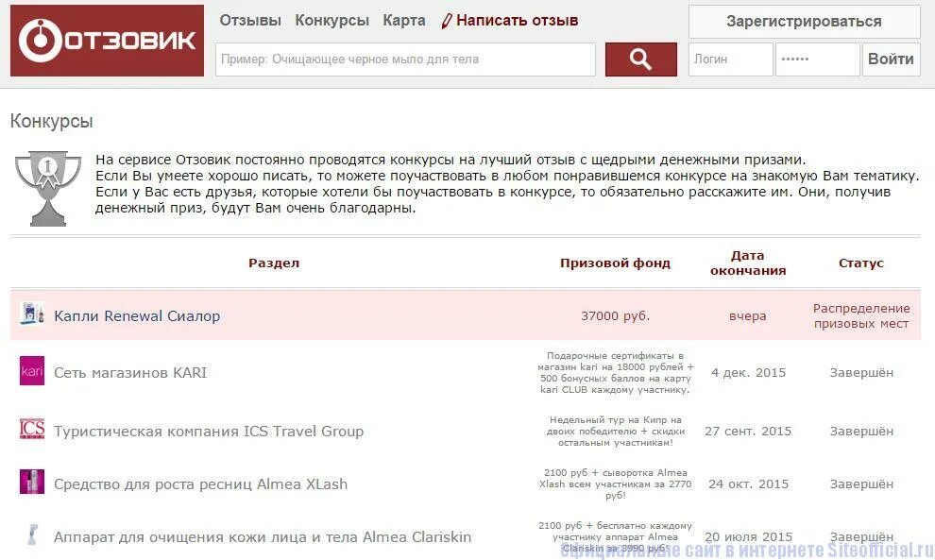Image resolution: width=935 pixels, height=560 pixels.
Task: Click the Войти login button
Action: tap(891, 59)
